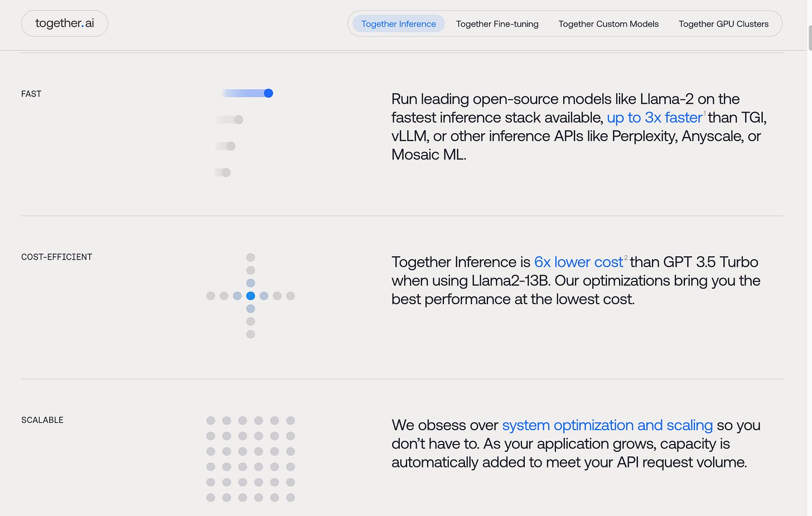Click the page scrollbar thumb on the right edge

pyautogui.click(x=809, y=38)
